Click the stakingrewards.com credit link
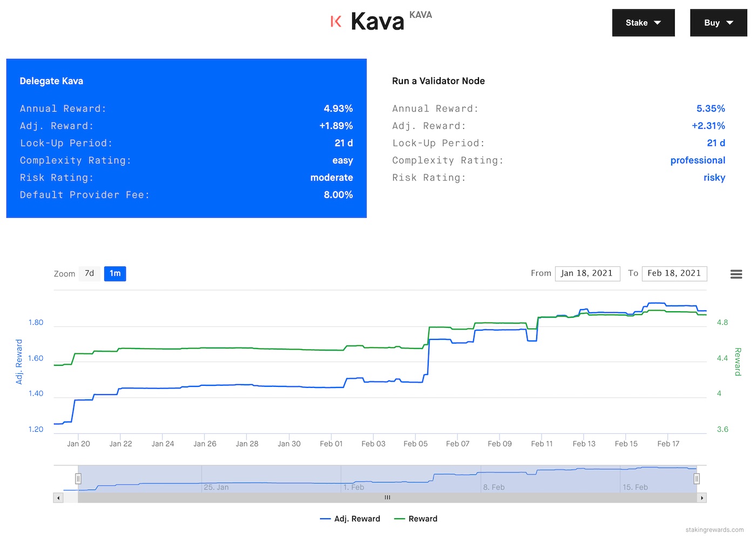Image resolution: width=756 pixels, height=536 pixels. pyautogui.click(x=714, y=530)
